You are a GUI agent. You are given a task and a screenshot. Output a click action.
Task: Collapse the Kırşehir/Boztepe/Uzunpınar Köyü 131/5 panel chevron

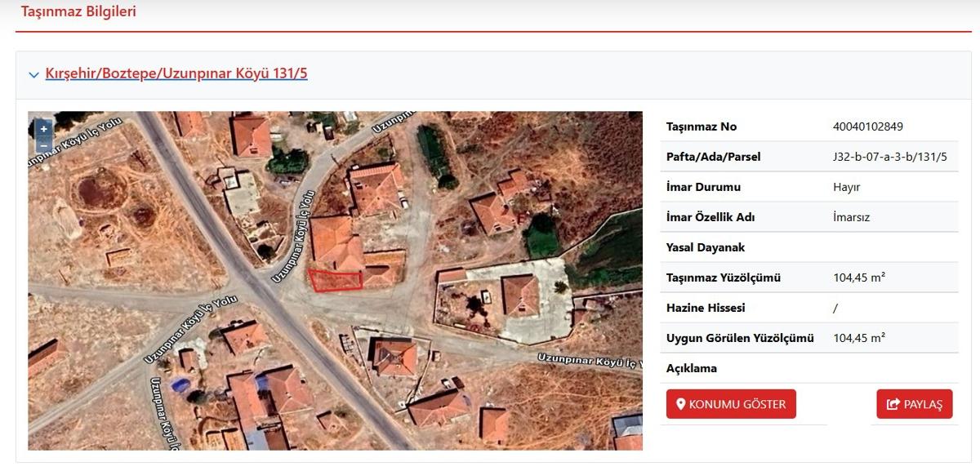(x=33, y=75)
